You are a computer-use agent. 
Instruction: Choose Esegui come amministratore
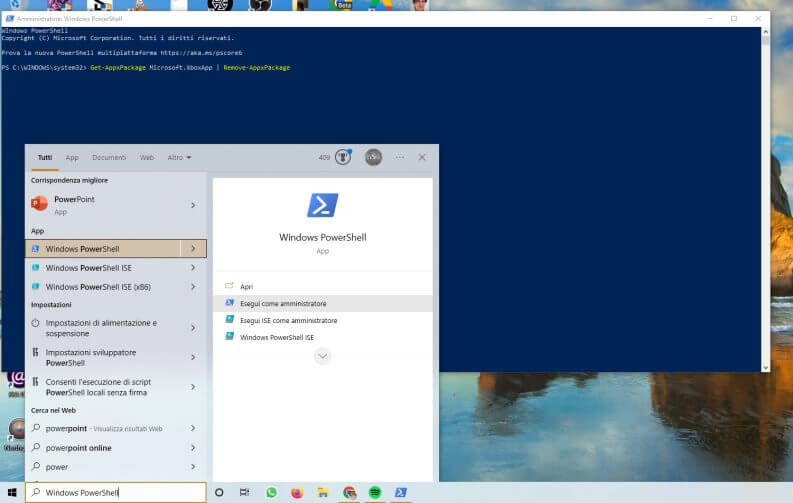tap(323, 303)
